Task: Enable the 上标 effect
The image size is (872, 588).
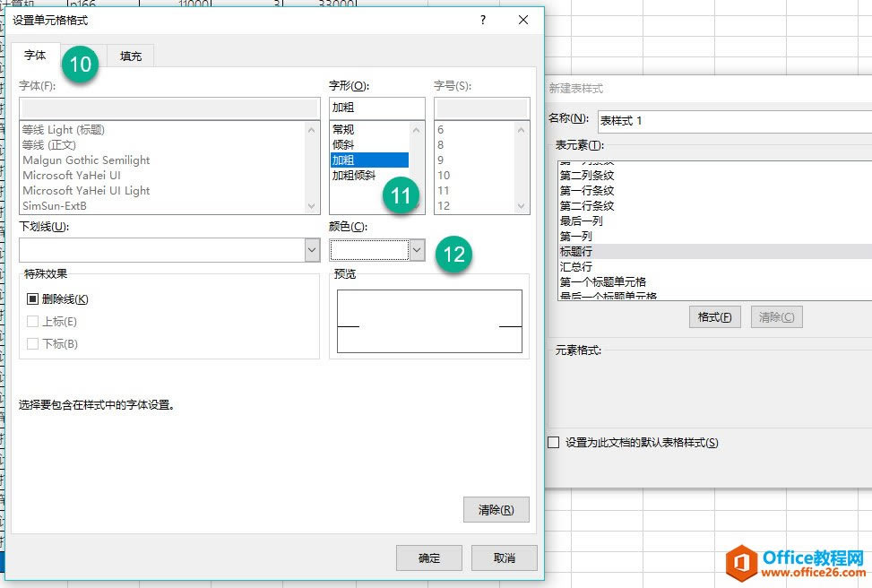Action: 33,322
